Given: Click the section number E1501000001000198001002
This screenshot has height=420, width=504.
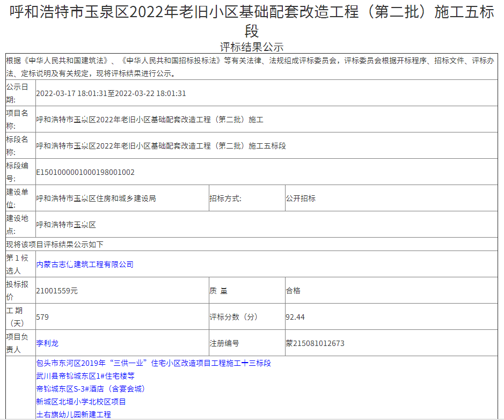Looking at the screenshot, I should click(x=85, y=172).
